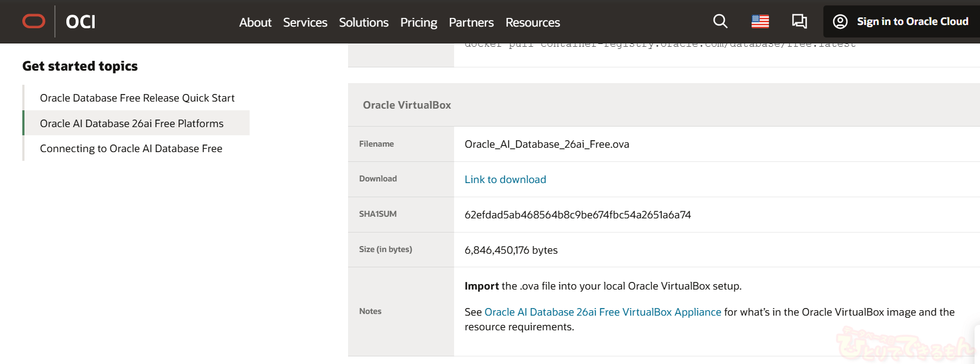Select Oracle AI Database 26ai Free Platforms topic
This screenshot has width=980, height=364.
point(132,123)
